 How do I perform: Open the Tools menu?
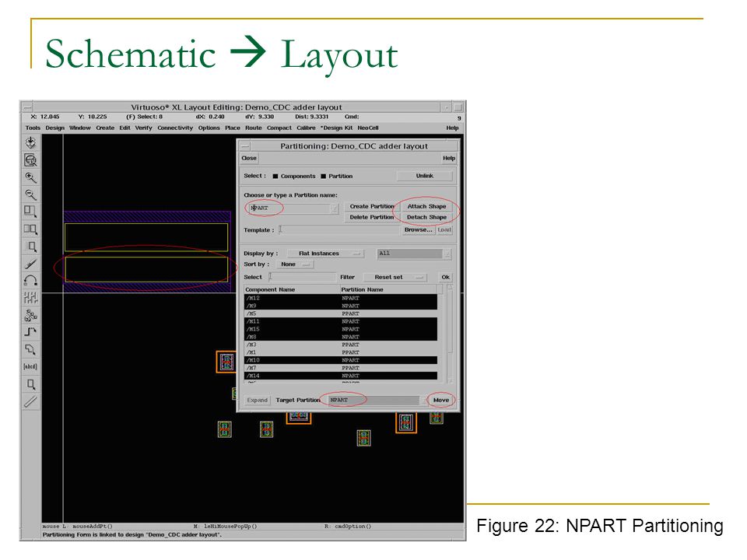click(x=33, y=128)
